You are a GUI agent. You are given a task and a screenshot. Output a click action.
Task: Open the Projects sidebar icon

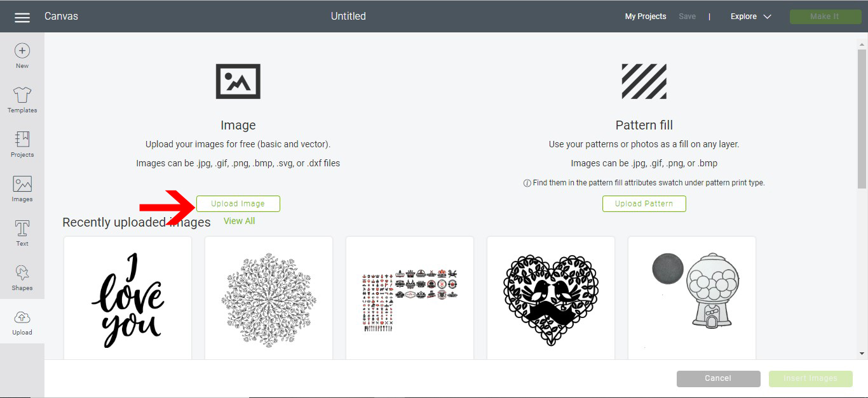point(22,139)
